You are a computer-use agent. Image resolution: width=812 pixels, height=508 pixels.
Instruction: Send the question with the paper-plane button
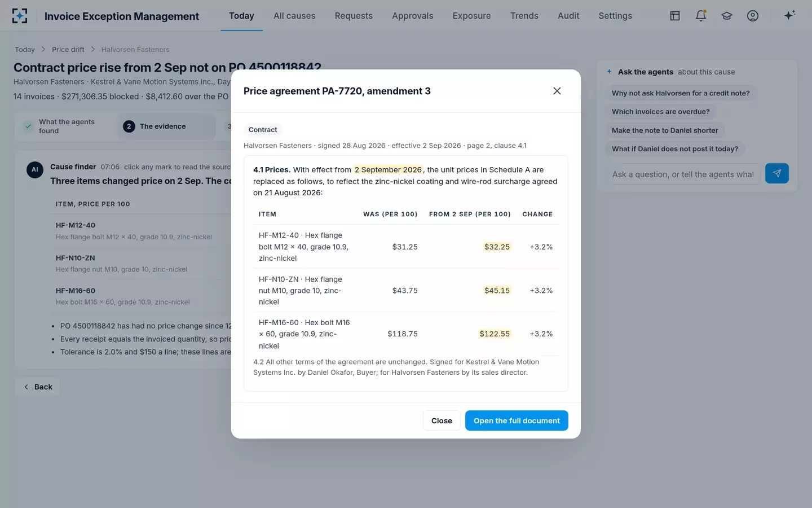(x=777, y=173)
